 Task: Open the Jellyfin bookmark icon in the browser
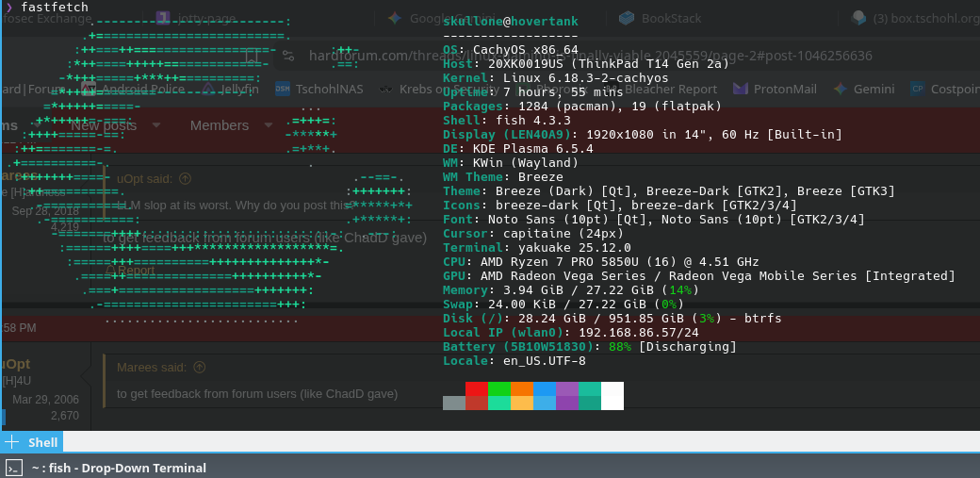click(x=209, y=89)
